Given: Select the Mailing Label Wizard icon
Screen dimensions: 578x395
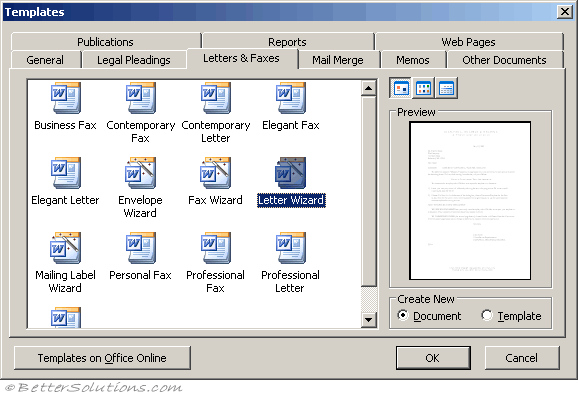Looking at the screenshot, I should [x=66, y=248].
